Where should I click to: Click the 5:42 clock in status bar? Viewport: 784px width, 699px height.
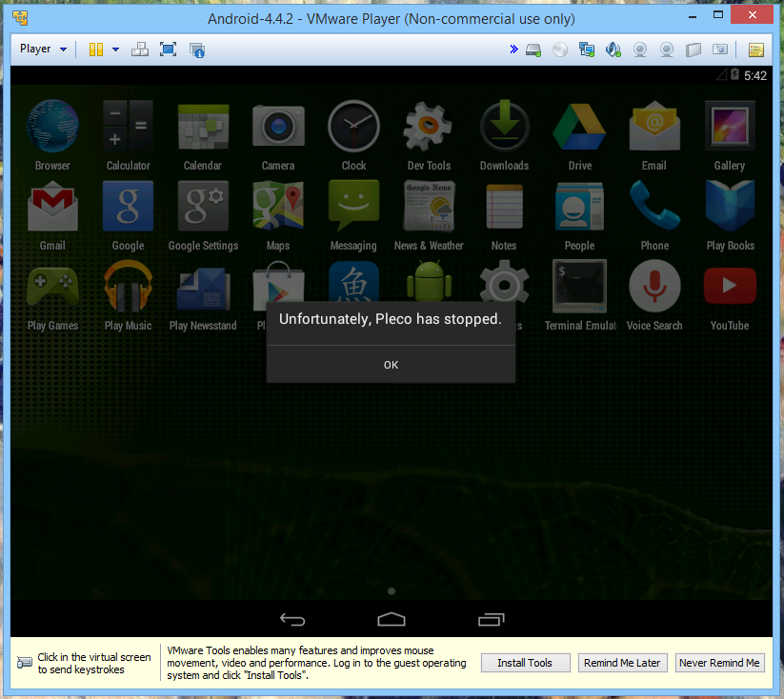tap(755, 75)
